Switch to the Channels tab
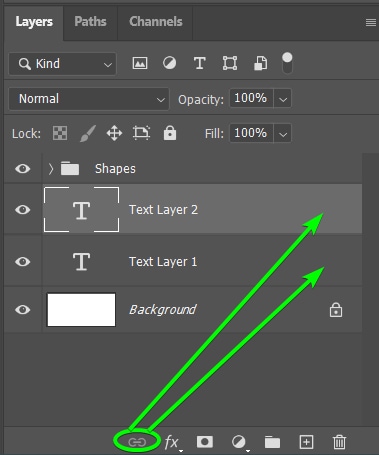 coord(156,22)
